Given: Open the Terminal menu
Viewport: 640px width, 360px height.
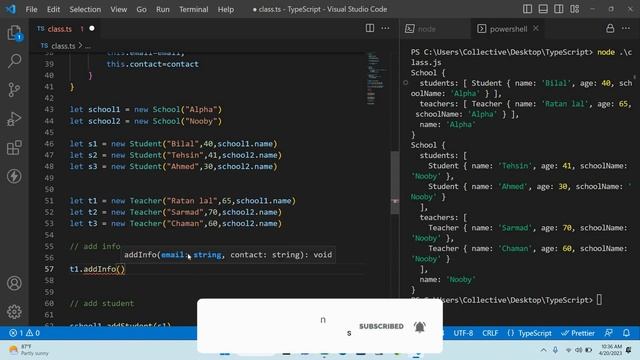Looking at the screenshot, I should point(193,9).
